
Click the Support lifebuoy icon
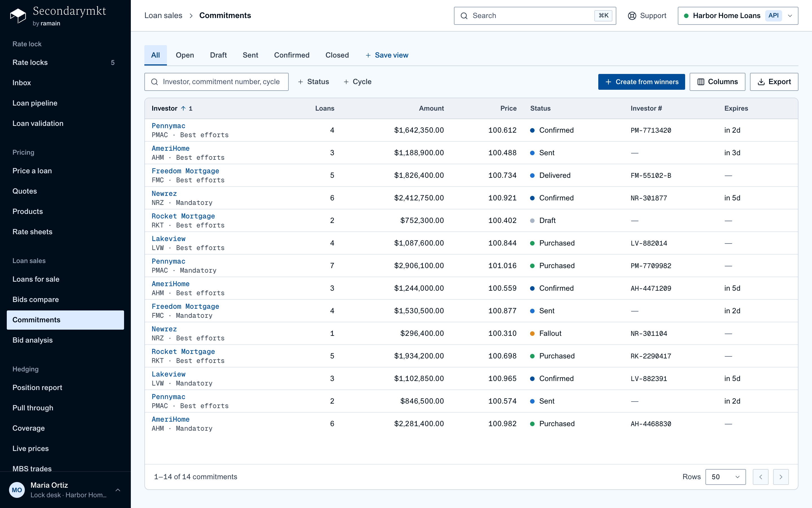[632, 16]
